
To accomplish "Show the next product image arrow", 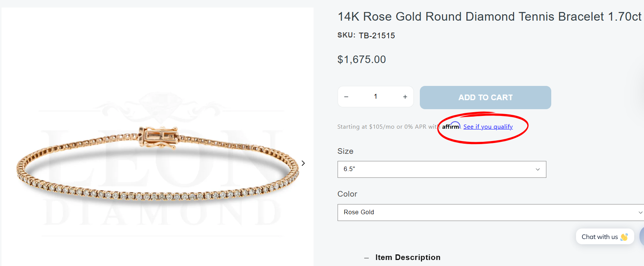I will pyautogui.click(x=303, y=163).
